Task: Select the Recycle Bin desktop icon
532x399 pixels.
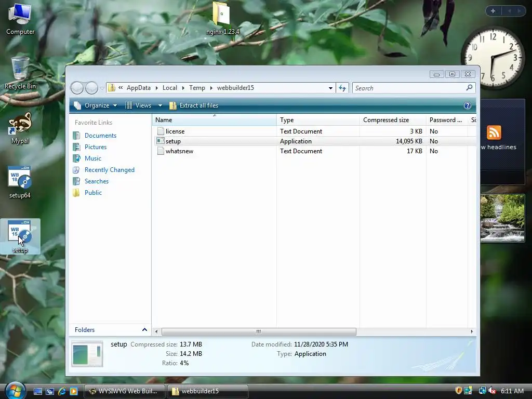Action: point(20,73)
